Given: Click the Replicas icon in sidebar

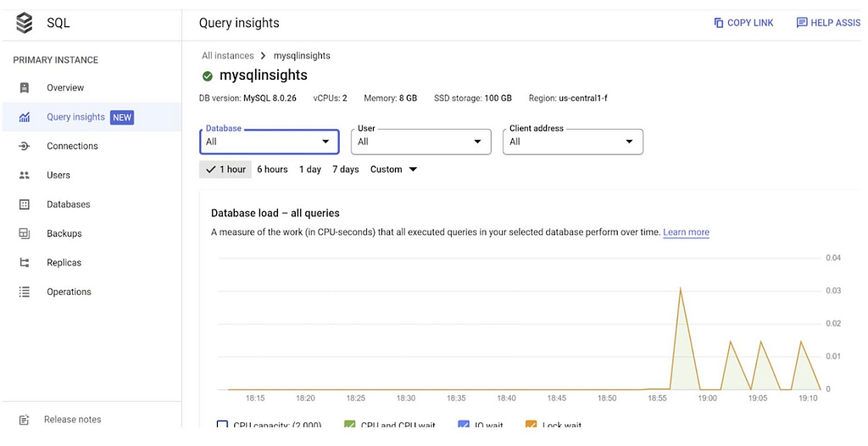Looking at the screenshot, I should pos(25,263).
